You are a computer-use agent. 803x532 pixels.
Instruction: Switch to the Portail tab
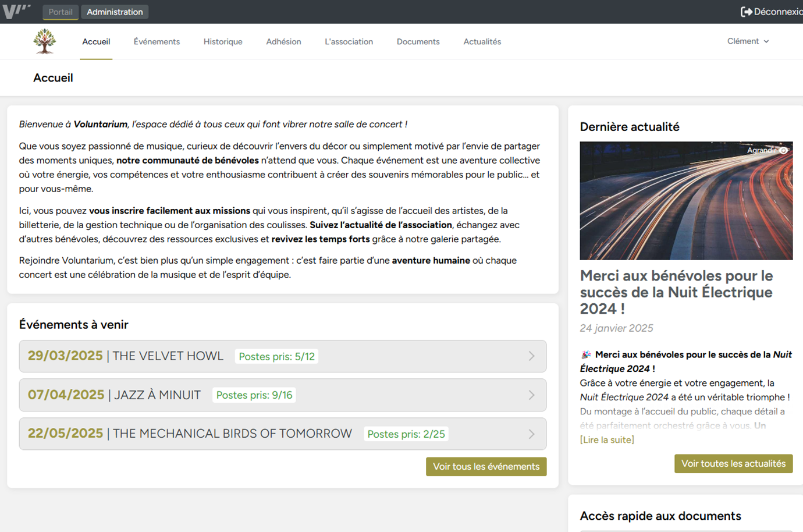(60, 11)
